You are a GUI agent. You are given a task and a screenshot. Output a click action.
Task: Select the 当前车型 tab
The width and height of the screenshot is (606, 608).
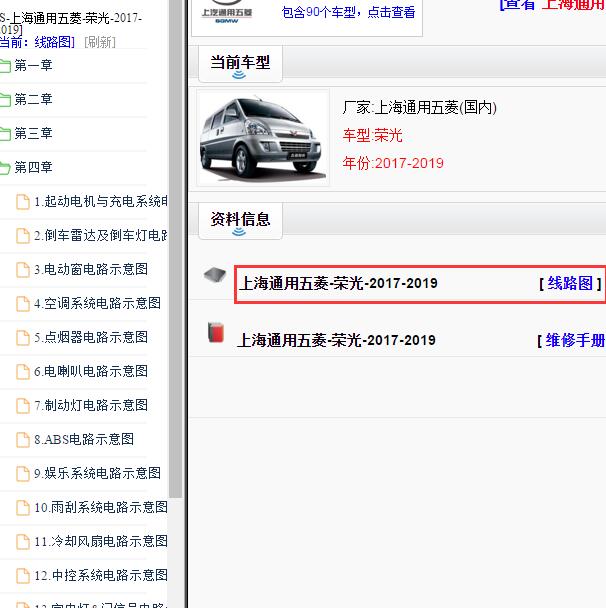click(240, 64)
